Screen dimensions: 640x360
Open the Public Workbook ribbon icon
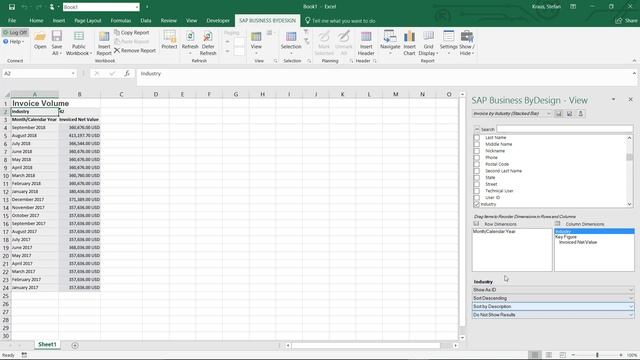[x=79, y=43]
